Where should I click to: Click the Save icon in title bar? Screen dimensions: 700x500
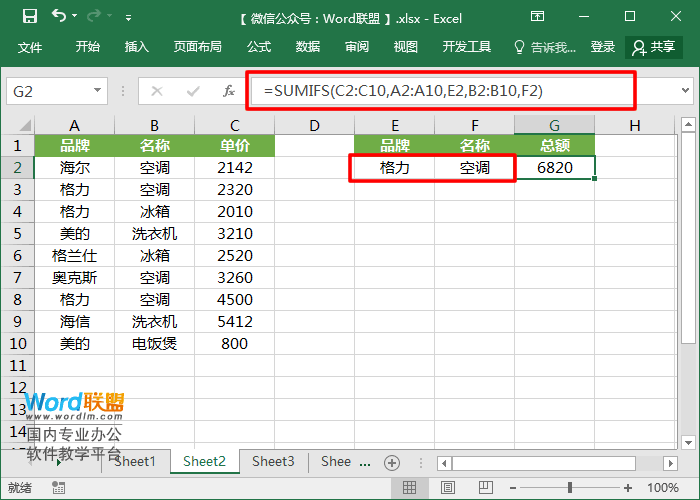[29, 17]
